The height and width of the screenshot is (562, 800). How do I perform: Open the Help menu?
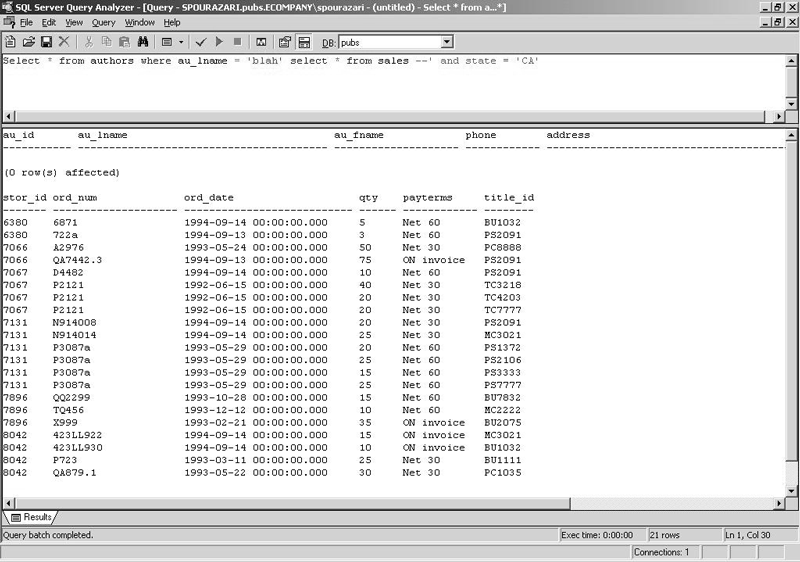172,22
